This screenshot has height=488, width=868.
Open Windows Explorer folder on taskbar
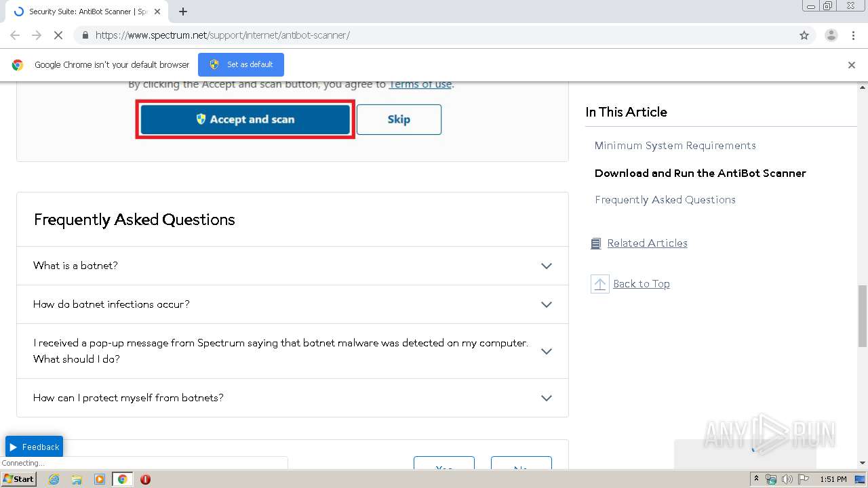(x=77, y=479)
